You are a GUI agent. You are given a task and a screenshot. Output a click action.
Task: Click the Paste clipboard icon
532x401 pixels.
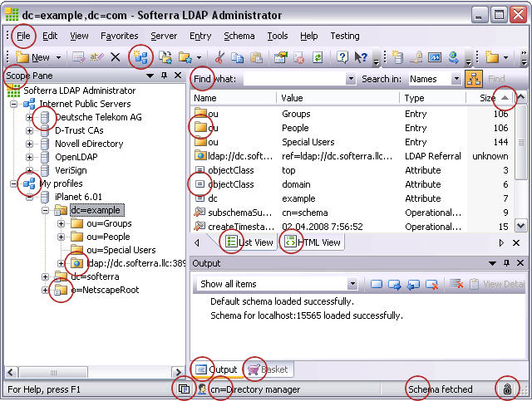click(x=257, y=57)
